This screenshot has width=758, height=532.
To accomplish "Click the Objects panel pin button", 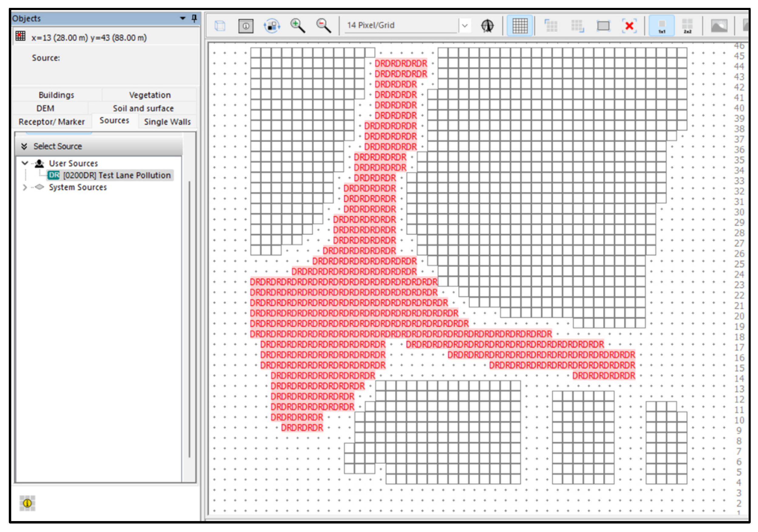I will [x=194, y=18].
